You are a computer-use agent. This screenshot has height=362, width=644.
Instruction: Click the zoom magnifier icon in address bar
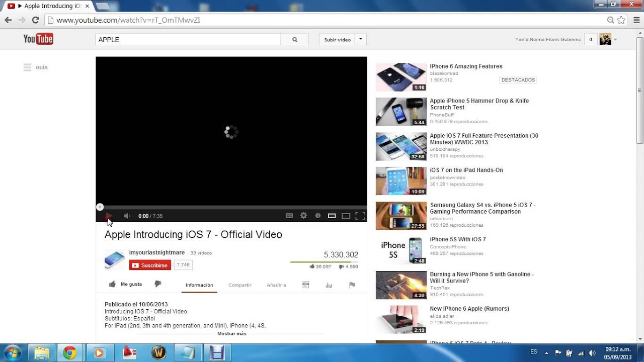point(611,20)
